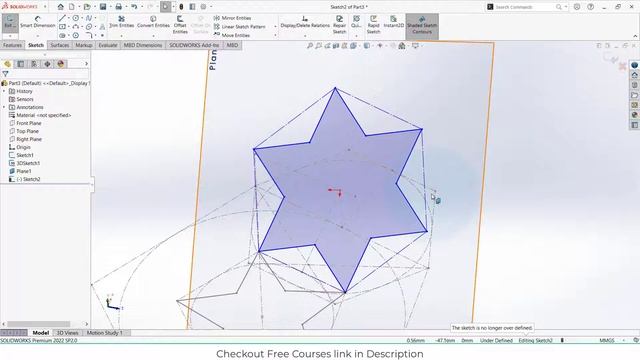Screen dimensions: 640x360
Task: Click Repair Sketch tool
Action: [x=339, y=24]
